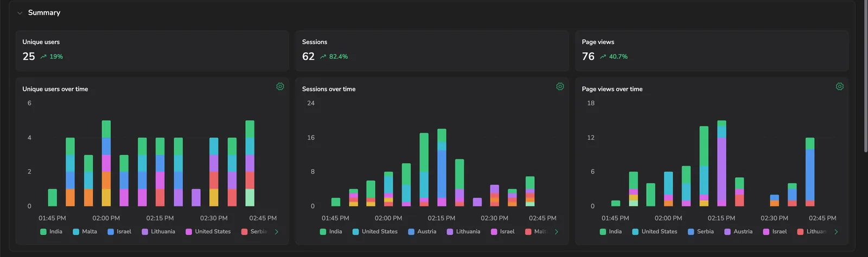868x257 pixels.
Task: Toggle Malta series in Sessions legend
Action: point(536,231)
